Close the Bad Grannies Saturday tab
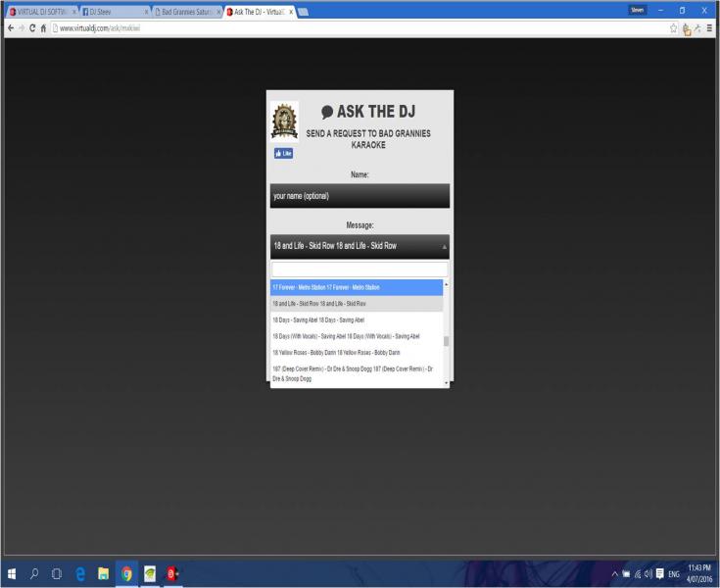Image resolution: width=720 pixels, height=588 pixels. (x=219, y=12)
